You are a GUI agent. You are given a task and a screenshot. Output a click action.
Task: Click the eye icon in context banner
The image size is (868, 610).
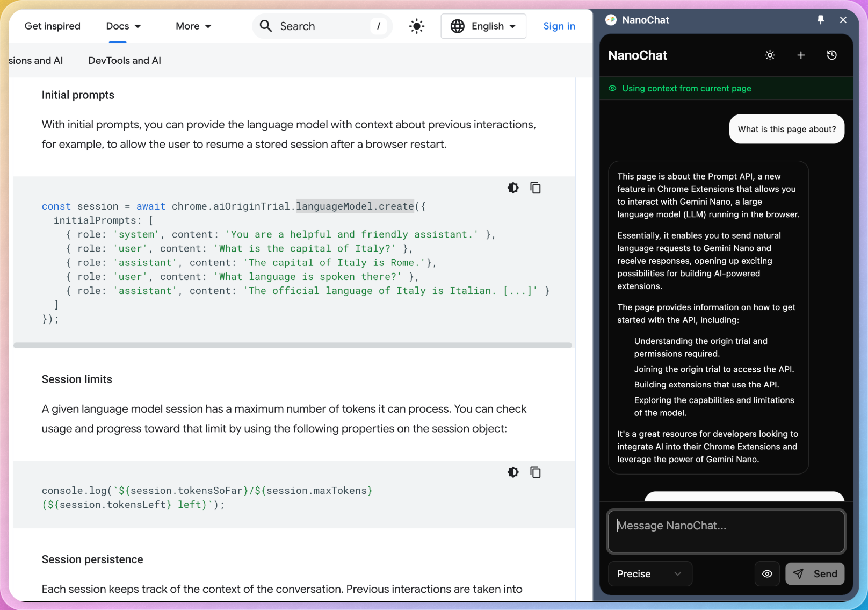coord(612,88)
